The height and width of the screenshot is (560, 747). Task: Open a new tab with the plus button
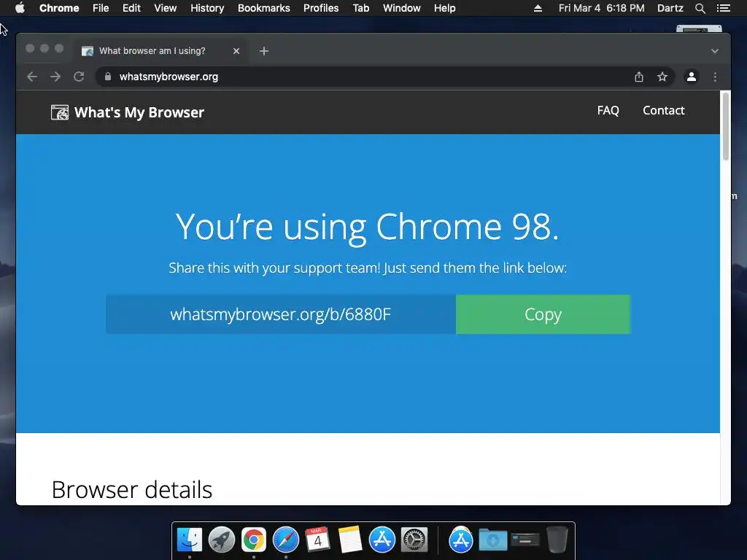click(x=264, y=51)
